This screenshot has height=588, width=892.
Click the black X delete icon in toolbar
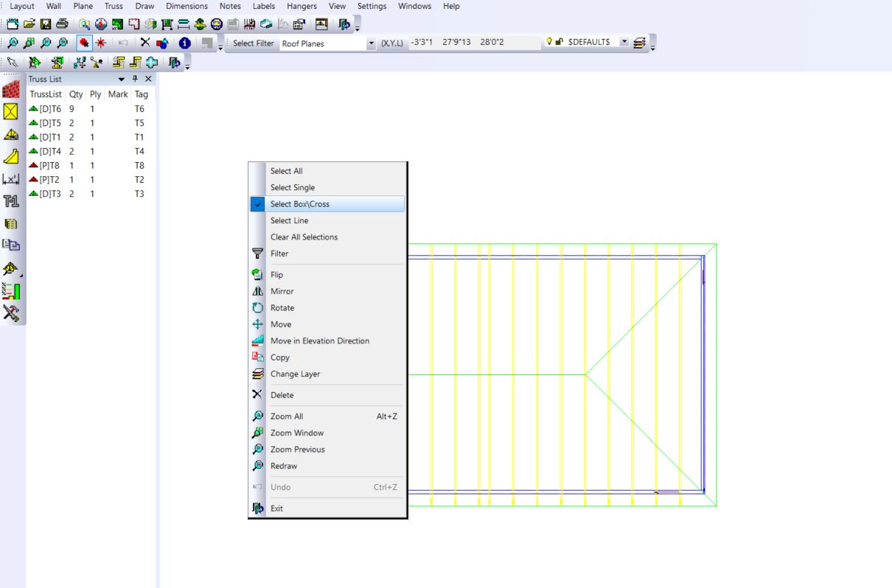coord(145,43)
